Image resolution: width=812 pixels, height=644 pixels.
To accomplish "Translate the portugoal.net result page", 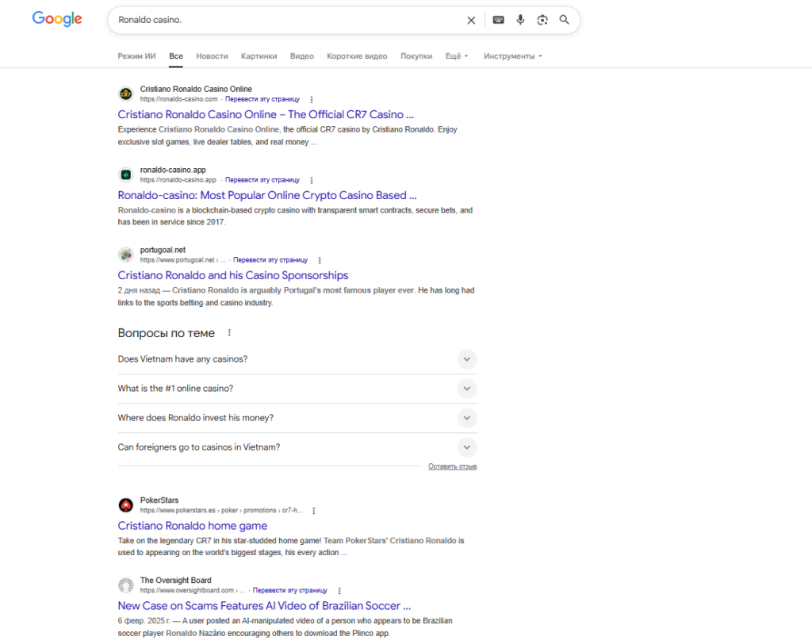I will coord(270,259).
